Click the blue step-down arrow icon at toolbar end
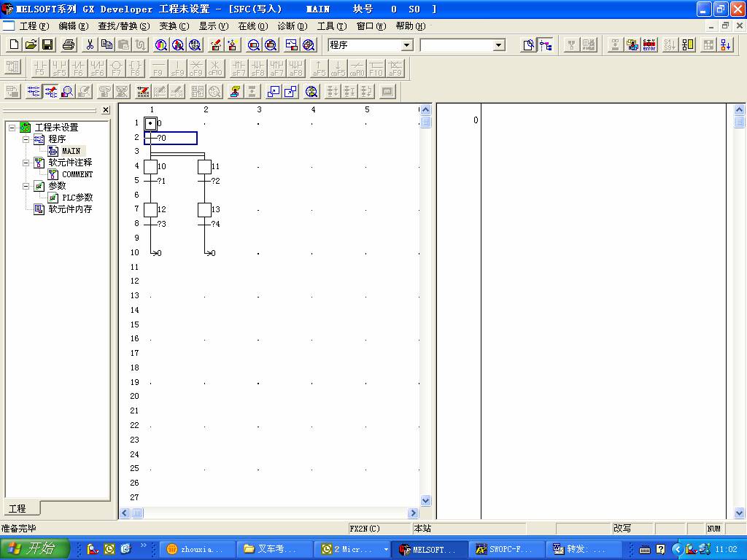This screenshot has width=747, height=560. tap(726, 44)
